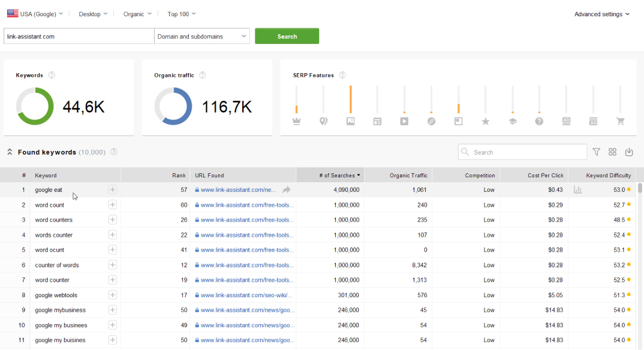Click the video play icon in SERP Features
This screenshot has height=350, width=644.
click(404, 121)
